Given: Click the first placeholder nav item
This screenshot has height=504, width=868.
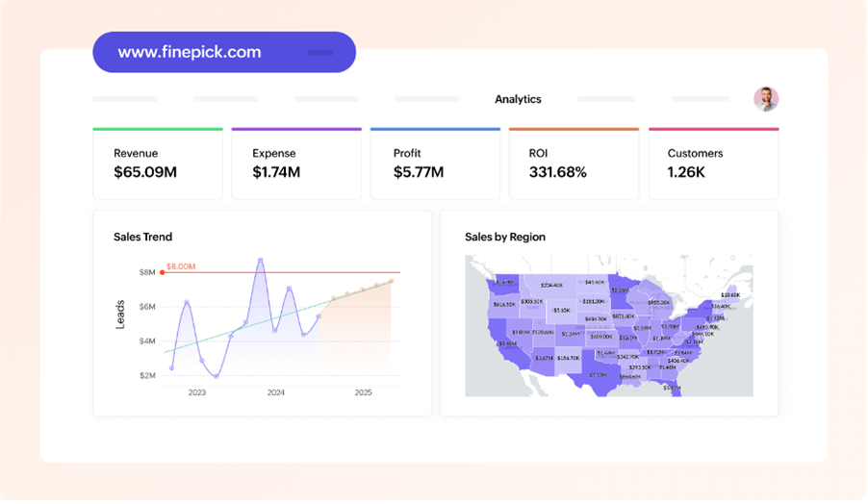Looking at the screenshot, I should coord(125,99).
